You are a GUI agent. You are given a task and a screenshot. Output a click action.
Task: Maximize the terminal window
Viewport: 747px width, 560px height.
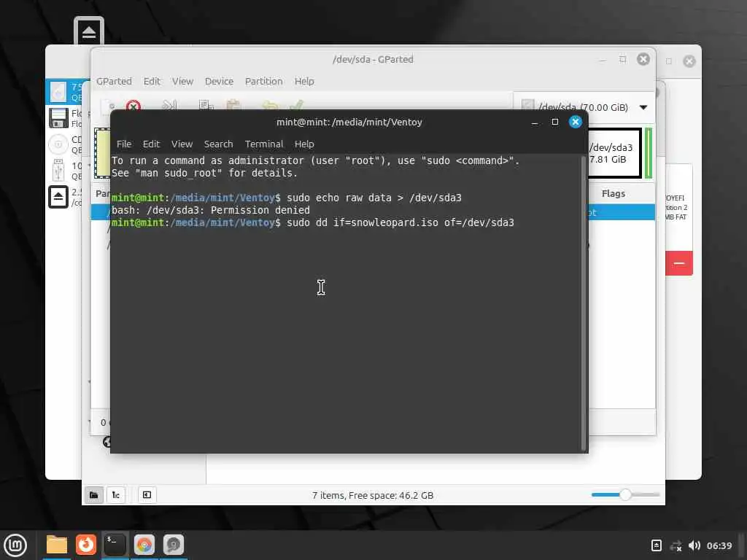tap(554, 122)
